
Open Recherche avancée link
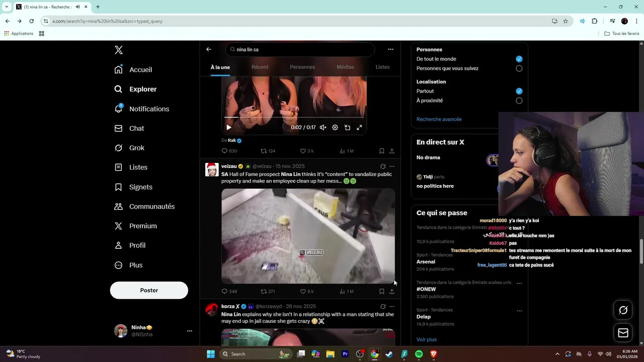coord(439,119)
